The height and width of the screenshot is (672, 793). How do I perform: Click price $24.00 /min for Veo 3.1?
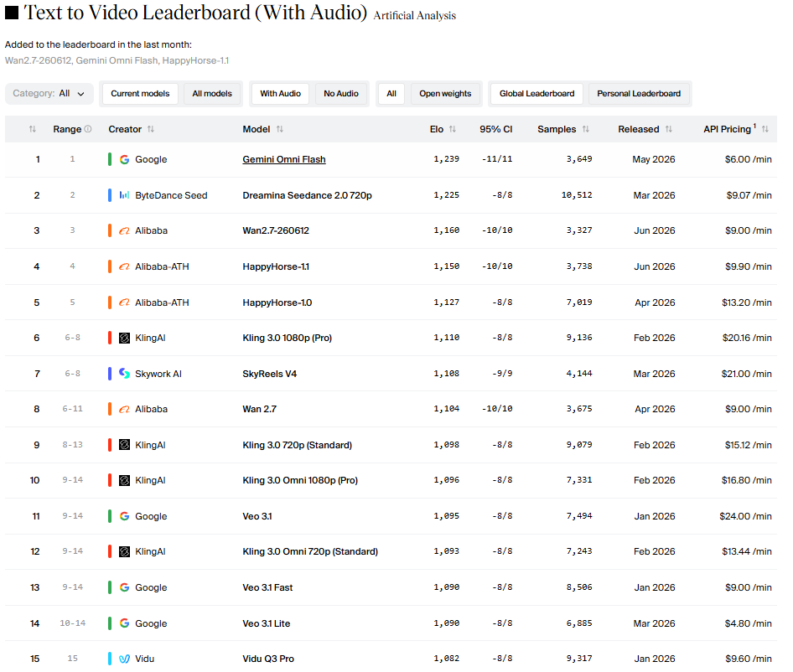(x=745, y=516)
